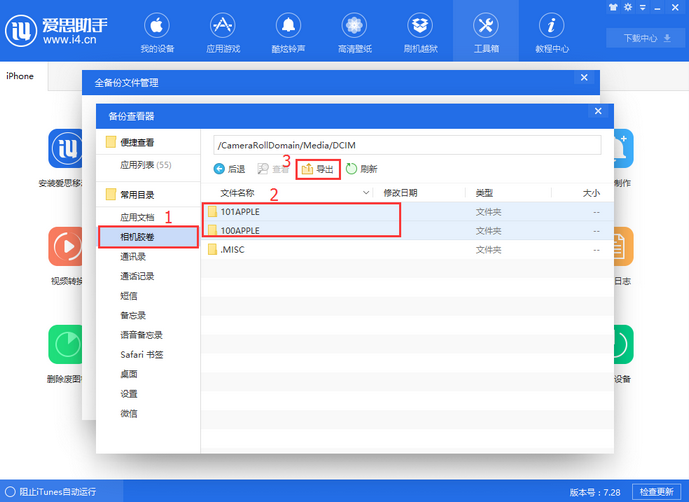Open the 应用游戏 app store section
Screen dimensions: 689x502
coord(221,31)
